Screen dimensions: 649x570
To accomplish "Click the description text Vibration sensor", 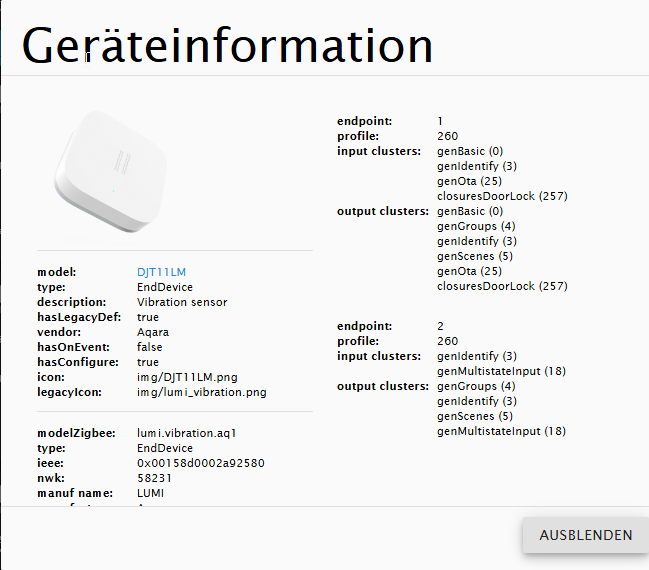I will 182,302.
